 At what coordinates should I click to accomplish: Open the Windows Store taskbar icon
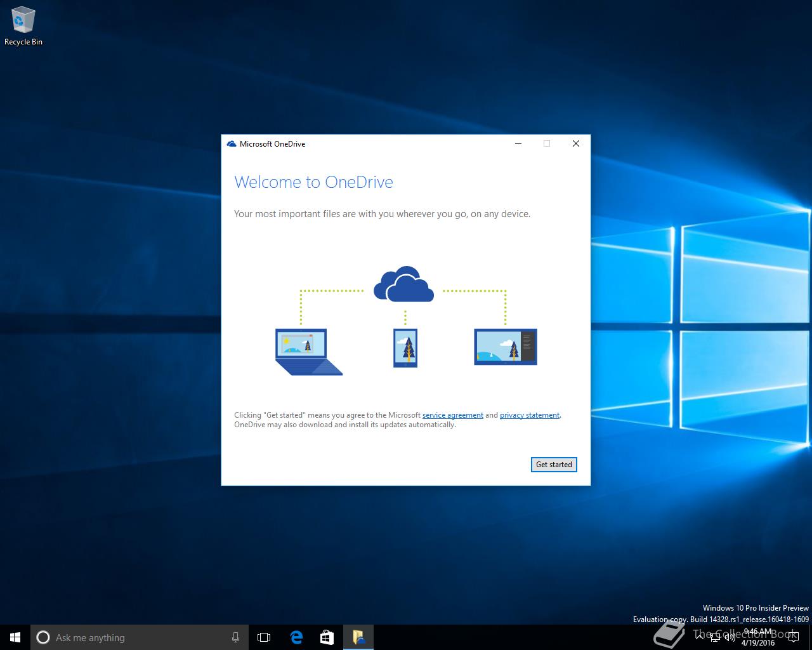pyautogui.click(x=327, y=637)
